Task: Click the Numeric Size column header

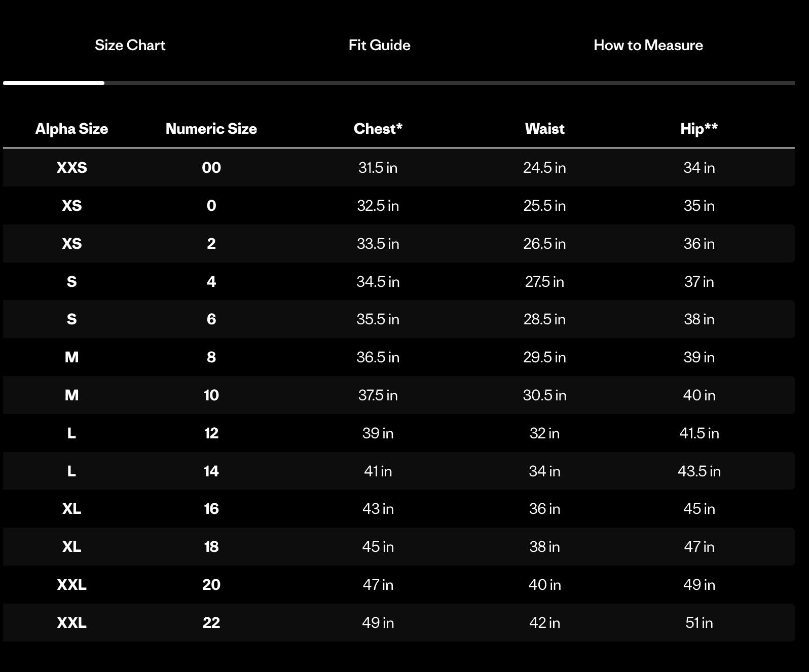Action: [211, 129]
